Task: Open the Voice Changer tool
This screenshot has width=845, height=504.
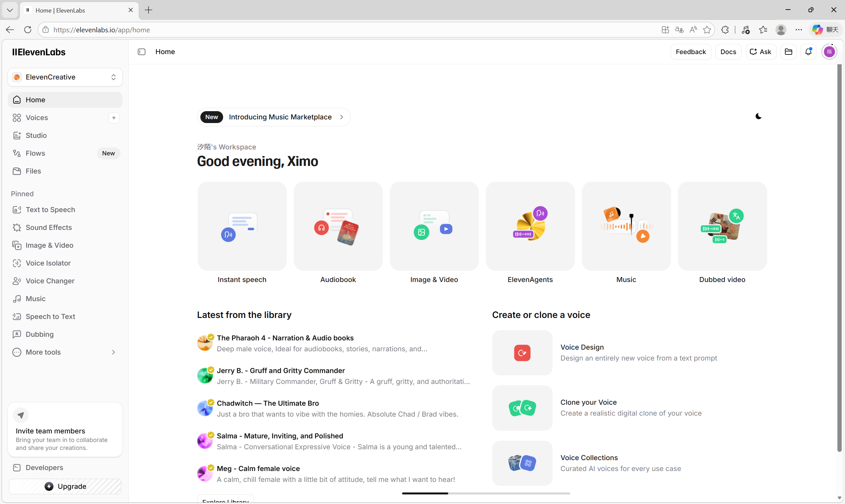Action: point(65,281)
